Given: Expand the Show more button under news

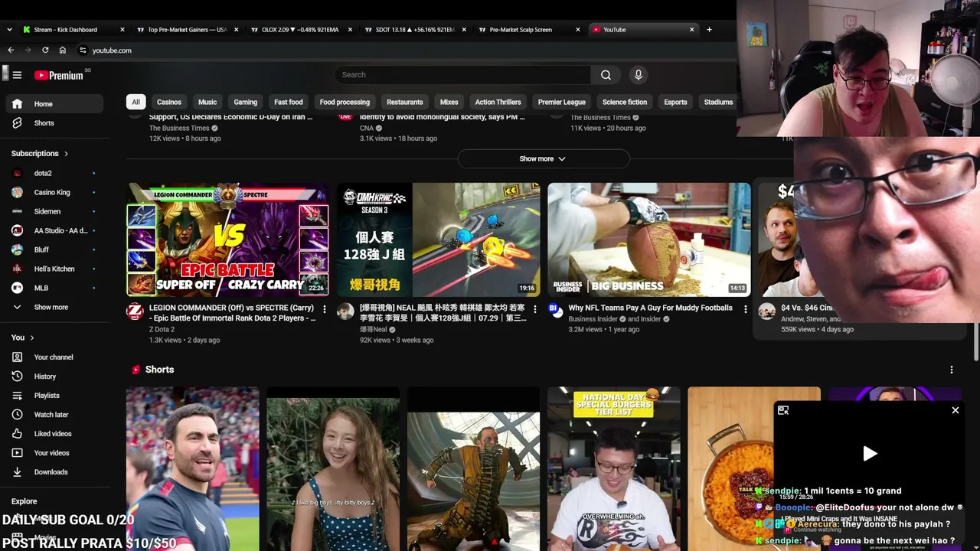Looking at the screenshot, I should click(x=543, y=158).
